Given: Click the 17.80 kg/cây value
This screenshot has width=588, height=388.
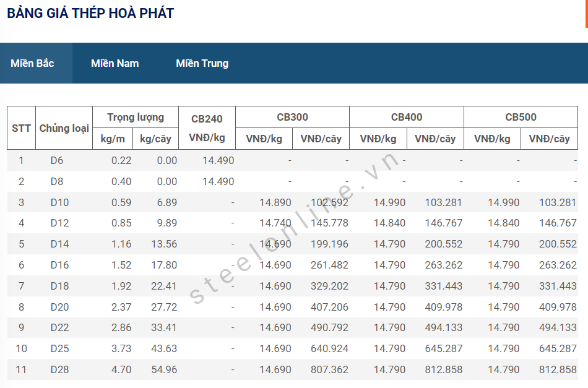Looking at the screenshot, I should click(x=164, y=265).
